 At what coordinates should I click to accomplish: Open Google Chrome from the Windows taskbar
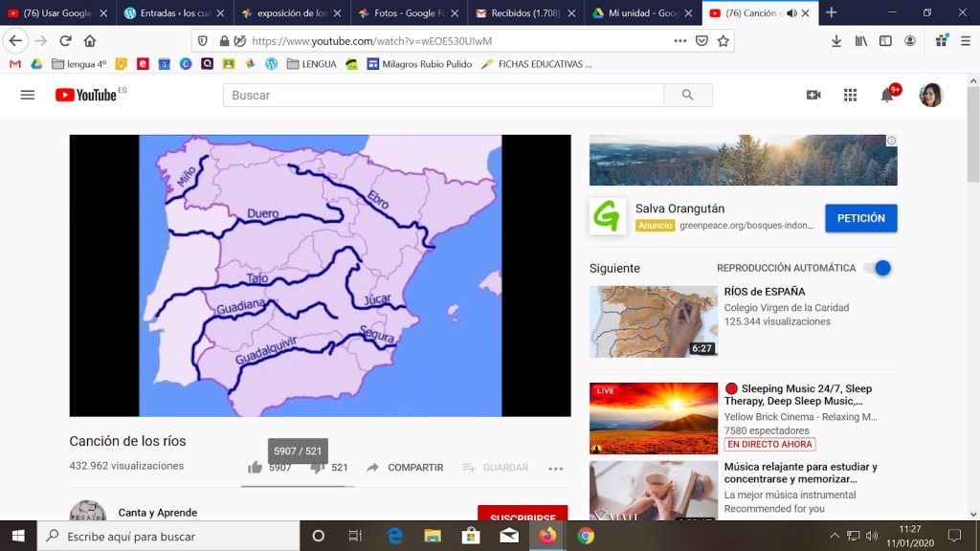click(586, 536)
